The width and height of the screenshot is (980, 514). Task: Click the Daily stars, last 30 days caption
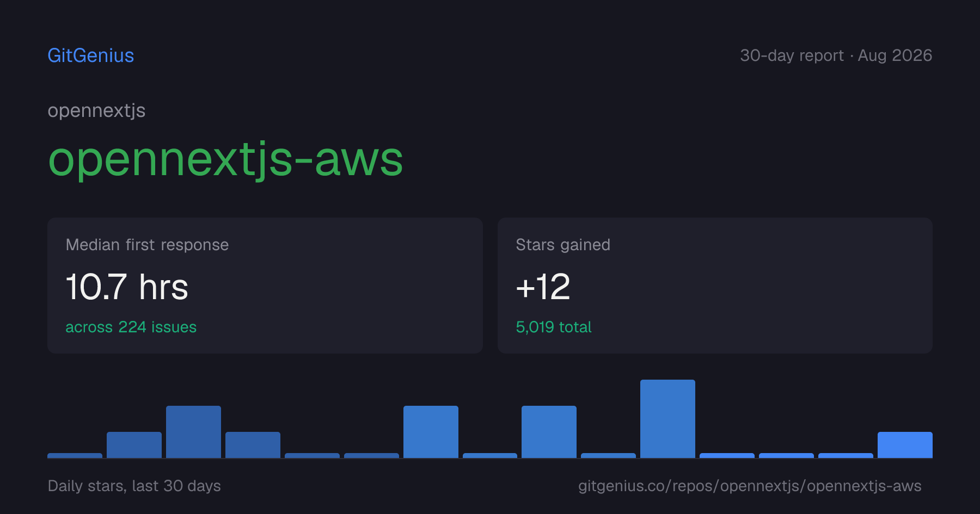134,486
